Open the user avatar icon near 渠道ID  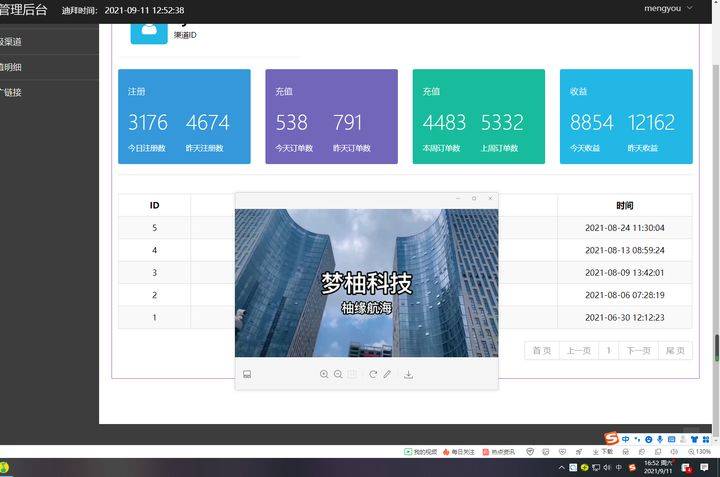click(x=150, y=28)
